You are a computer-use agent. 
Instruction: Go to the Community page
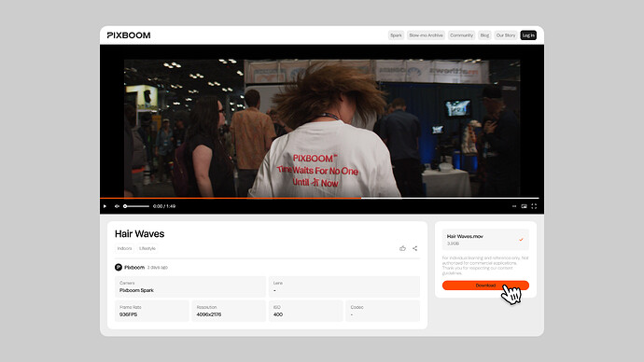click(461, 35)
